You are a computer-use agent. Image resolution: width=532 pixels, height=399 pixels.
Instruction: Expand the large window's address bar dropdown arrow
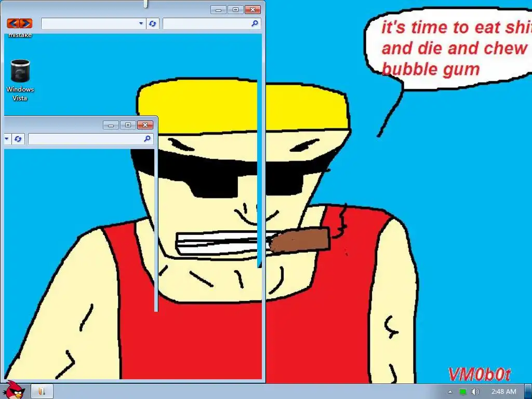141,23
